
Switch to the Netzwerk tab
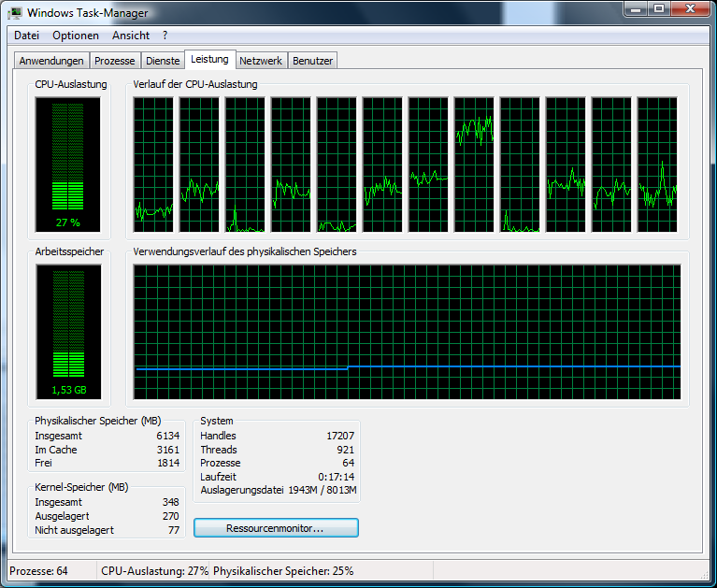point(261,61)
